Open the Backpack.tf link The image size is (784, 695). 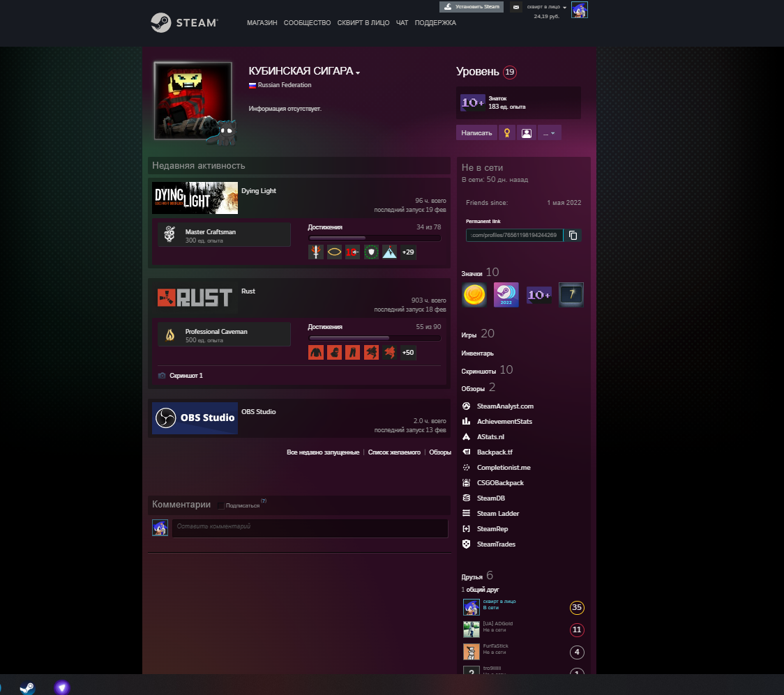coord(495,452)
